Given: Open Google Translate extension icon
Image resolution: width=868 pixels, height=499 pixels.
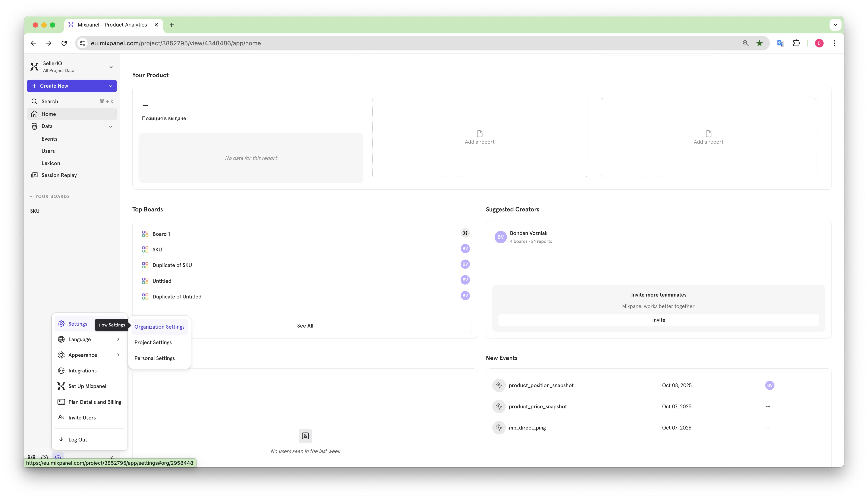Looking at the screenshot, I should click(x=781, y=43).
